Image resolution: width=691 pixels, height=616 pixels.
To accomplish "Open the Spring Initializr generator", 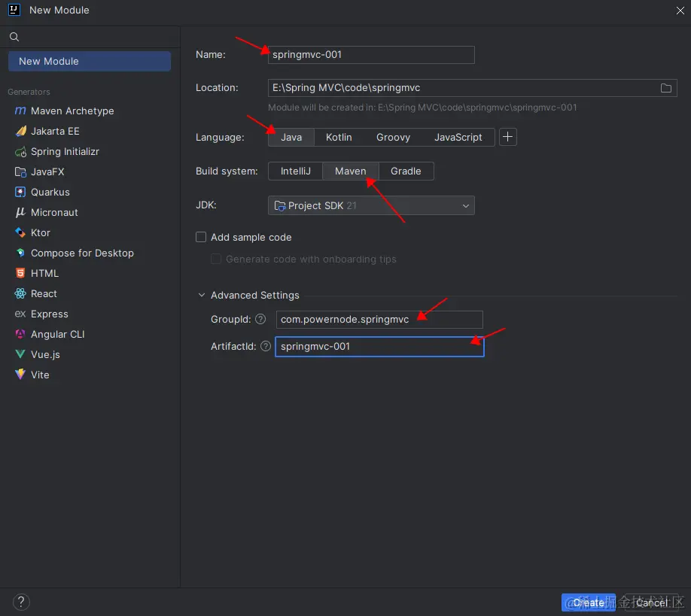I will (57, 151).
